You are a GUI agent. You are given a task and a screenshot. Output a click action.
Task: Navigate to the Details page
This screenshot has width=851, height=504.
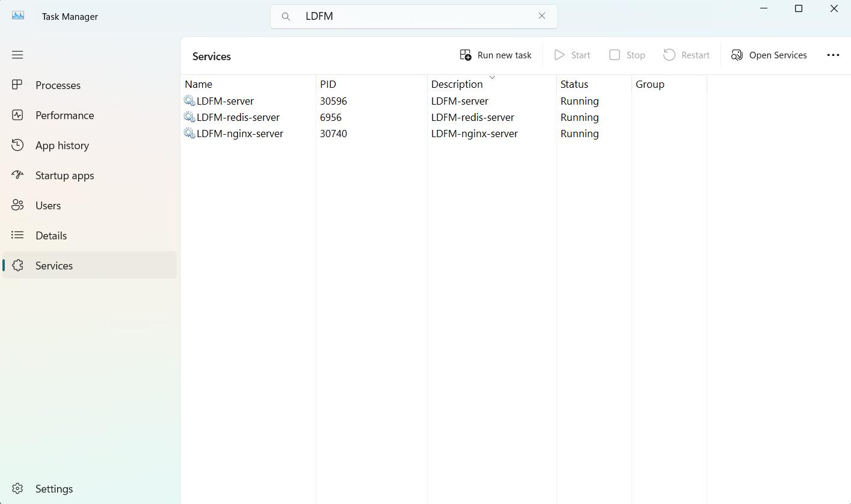[x=51, y=236]
